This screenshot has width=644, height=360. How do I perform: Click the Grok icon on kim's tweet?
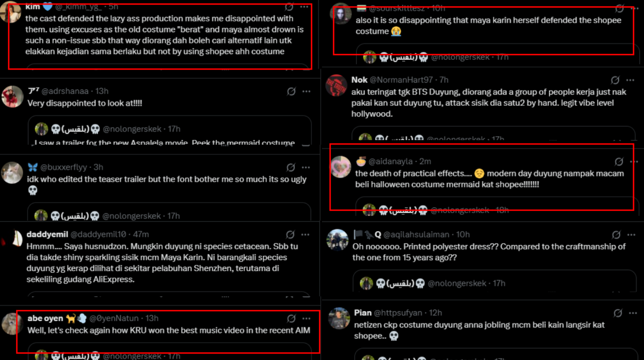(290, 7)
